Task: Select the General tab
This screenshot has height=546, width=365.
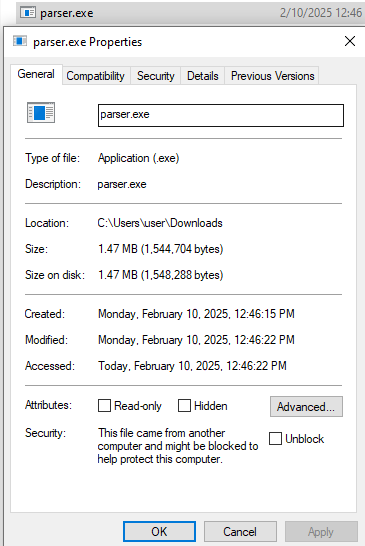Action: pos(36,74)
